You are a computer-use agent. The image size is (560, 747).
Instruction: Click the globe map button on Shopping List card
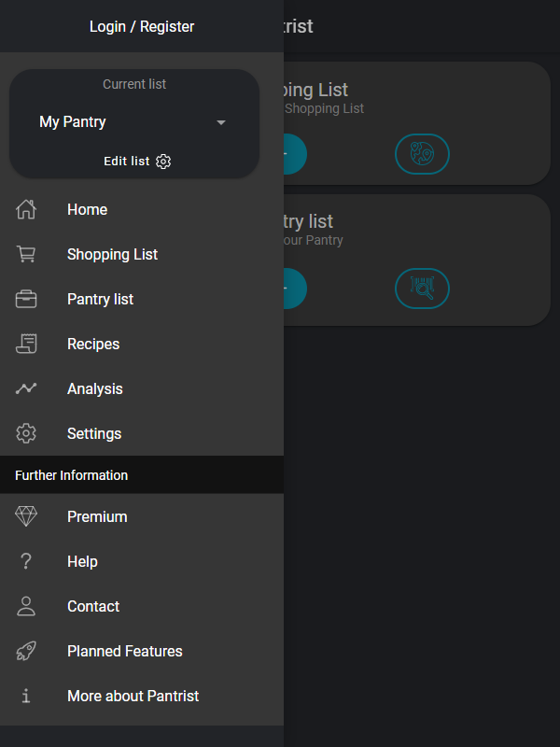click(x=422, y=154)
